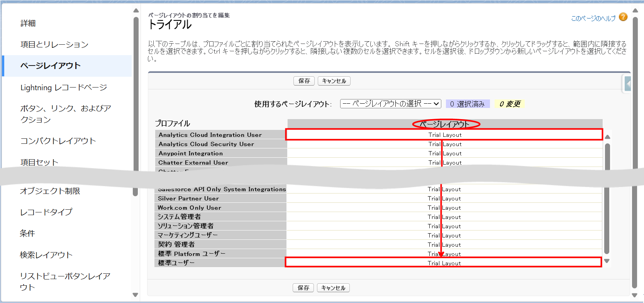Click the main page scroll up arrow
Viewport: 644px width, 303px height.
point(635,10)
